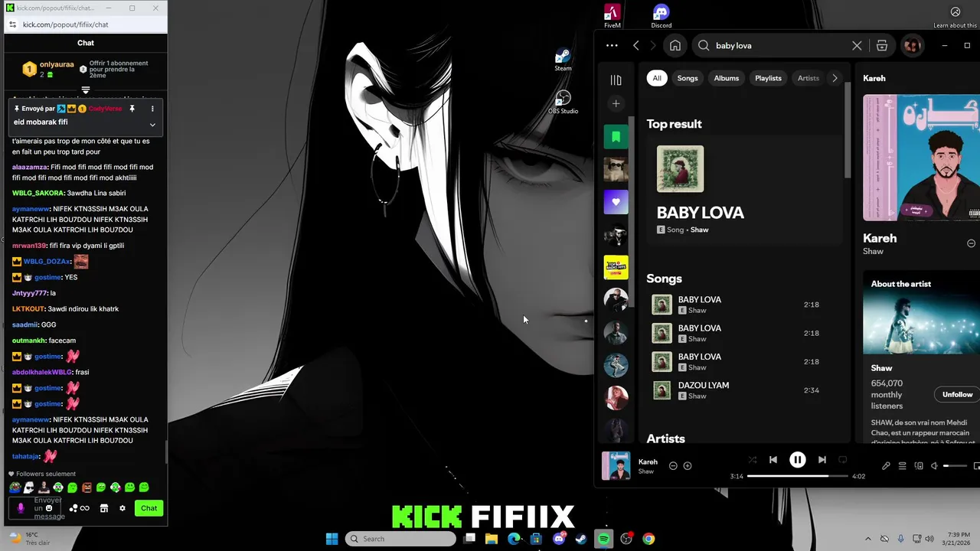Collapse the chat leaderboard handle
The height and width of the screenshot is (551, 980).
[86, 90]
